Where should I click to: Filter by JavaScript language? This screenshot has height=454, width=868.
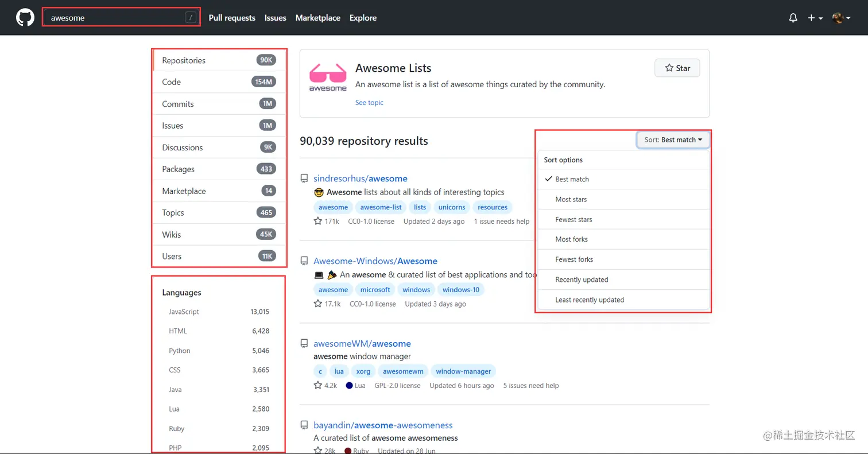[219, 312]
